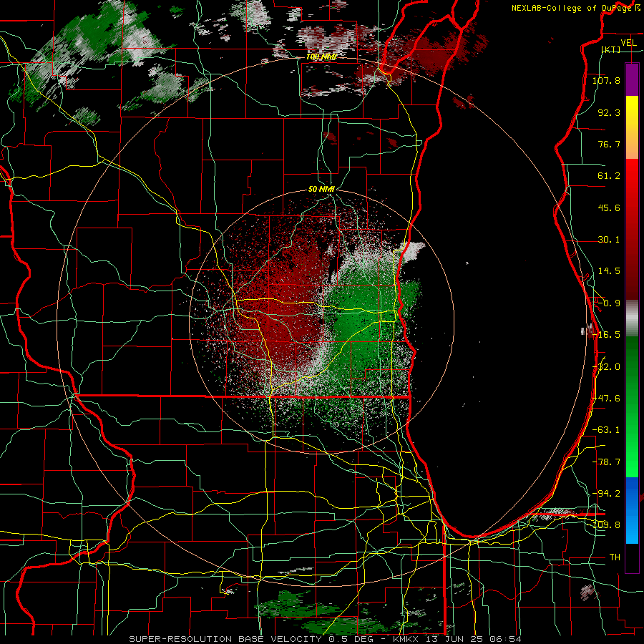Select the 92.3 value on the velocity scale
The image size is (644, 644).
coord(609,112)
